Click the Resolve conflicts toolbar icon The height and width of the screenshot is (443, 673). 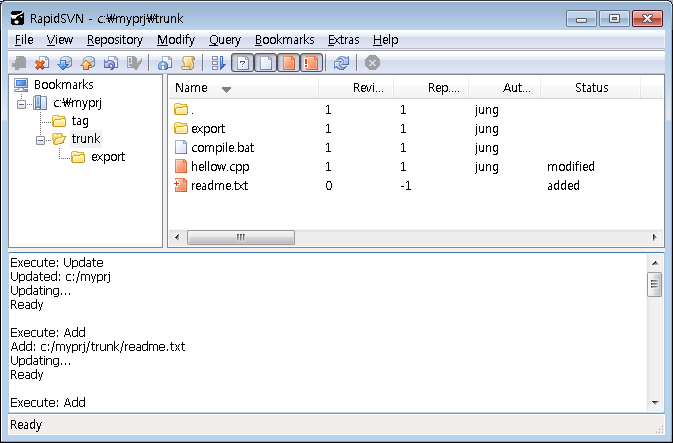[x=134, y=63]
